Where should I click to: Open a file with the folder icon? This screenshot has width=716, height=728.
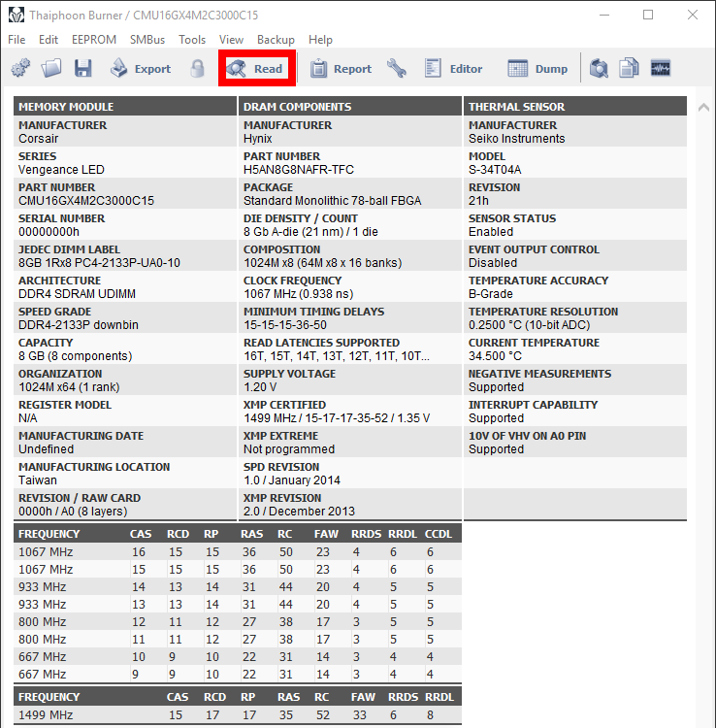pos(51,68)
